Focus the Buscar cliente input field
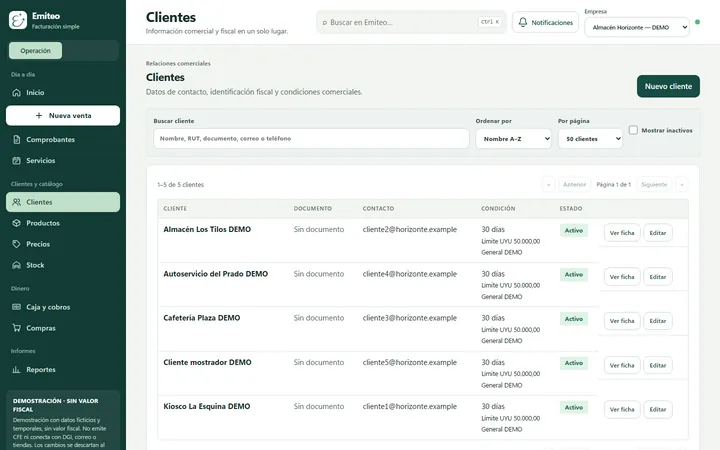This screenshot has height=450, width=720. (x=311, y=139)
